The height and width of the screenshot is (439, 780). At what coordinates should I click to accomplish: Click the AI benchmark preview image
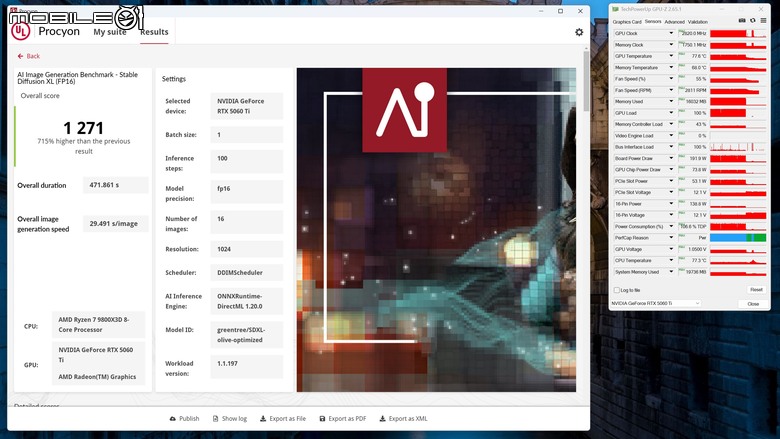(436, 230)
